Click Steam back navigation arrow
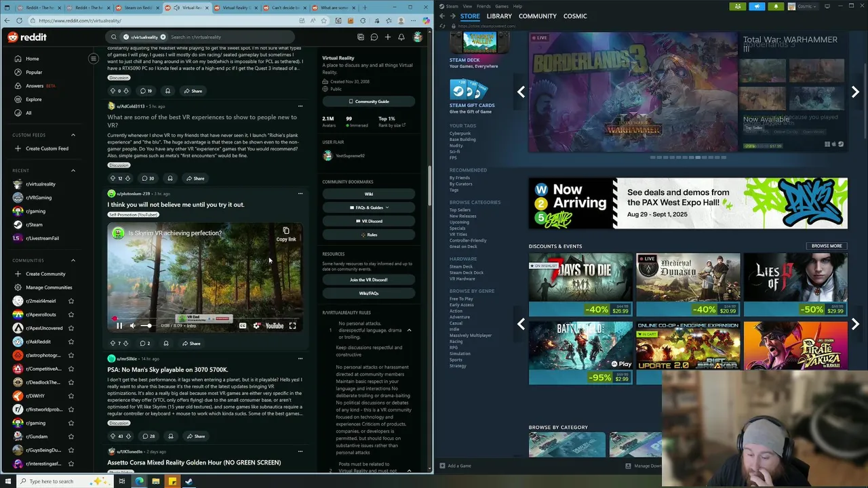 tap(442, 16)
